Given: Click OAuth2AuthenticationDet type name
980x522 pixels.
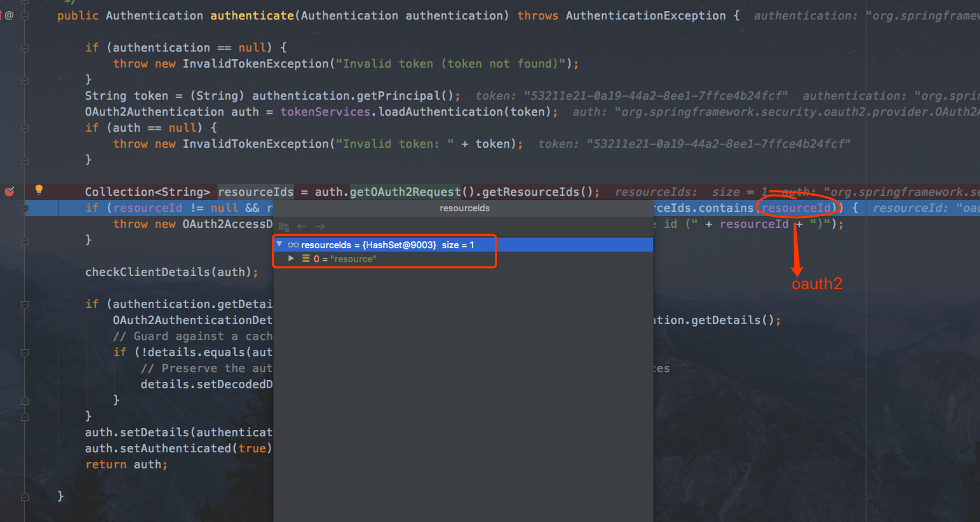Looking at the screenshot, I should pos(193,320).
